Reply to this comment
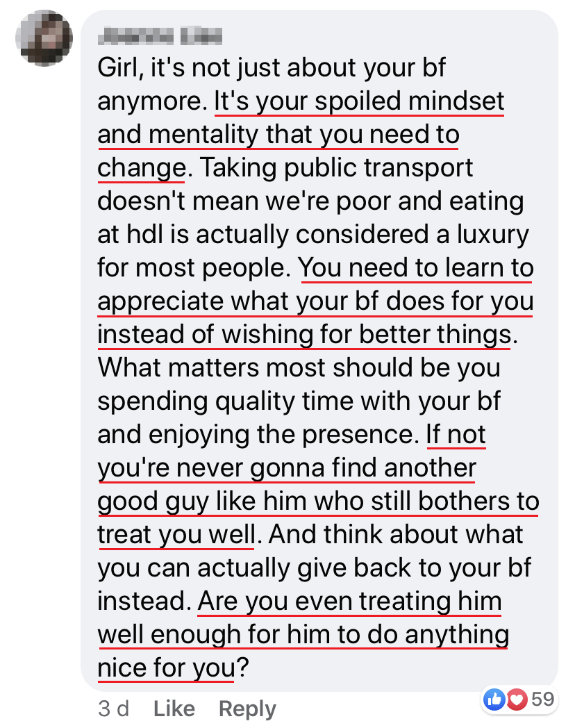Screen dimensions: 575x728 (247, 709)
